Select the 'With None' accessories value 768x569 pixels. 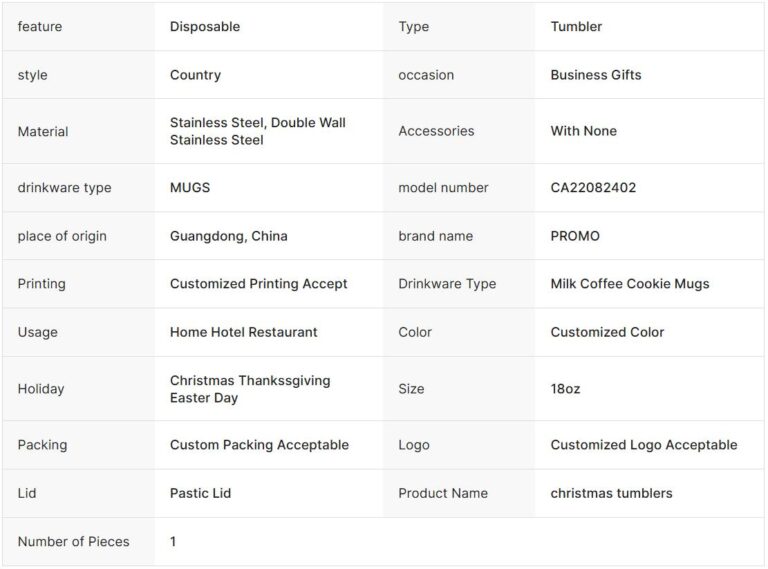(583, 131)
